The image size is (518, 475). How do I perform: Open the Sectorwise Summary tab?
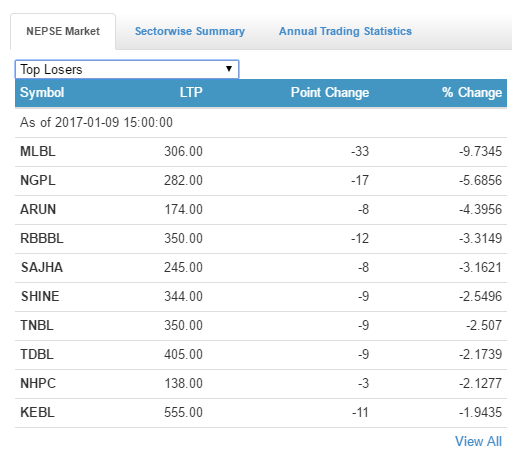190,31
